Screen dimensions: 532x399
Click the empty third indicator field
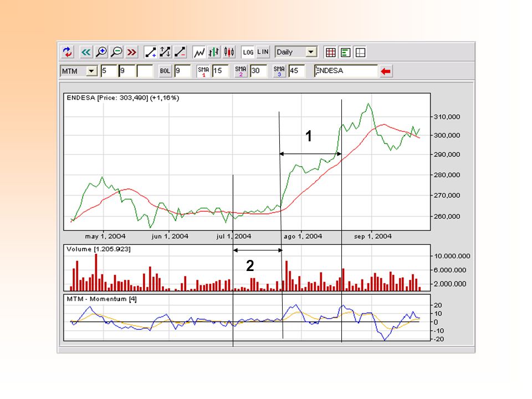(x=145, y=71)
